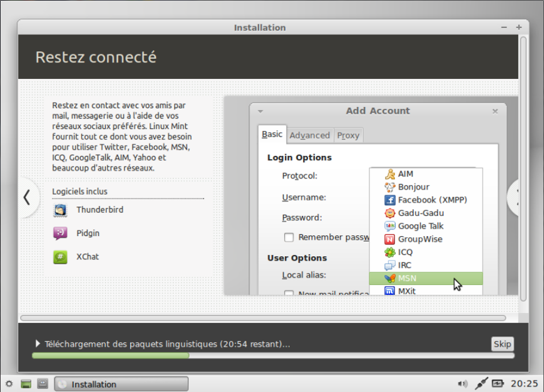Click the GroupWise icon
544x392 pixels.
[x=390, y=239]
